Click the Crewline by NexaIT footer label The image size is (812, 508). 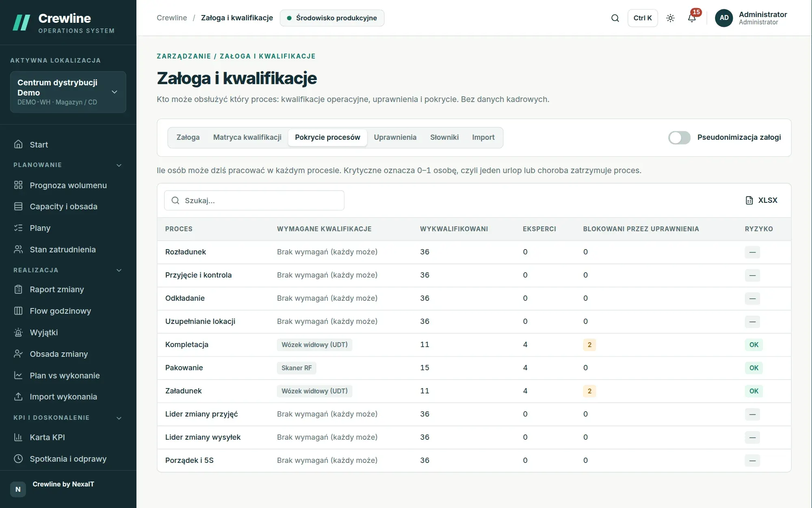(x=63, y=484)
